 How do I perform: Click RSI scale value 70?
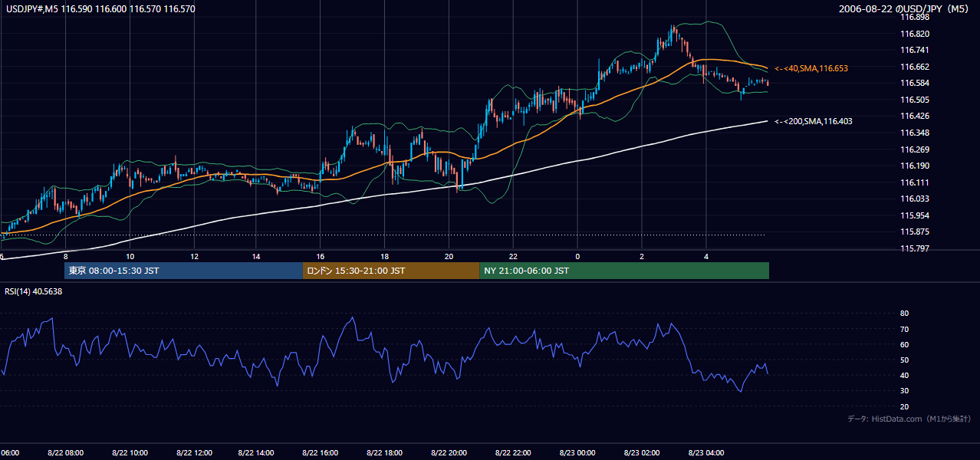pos(904,329)
